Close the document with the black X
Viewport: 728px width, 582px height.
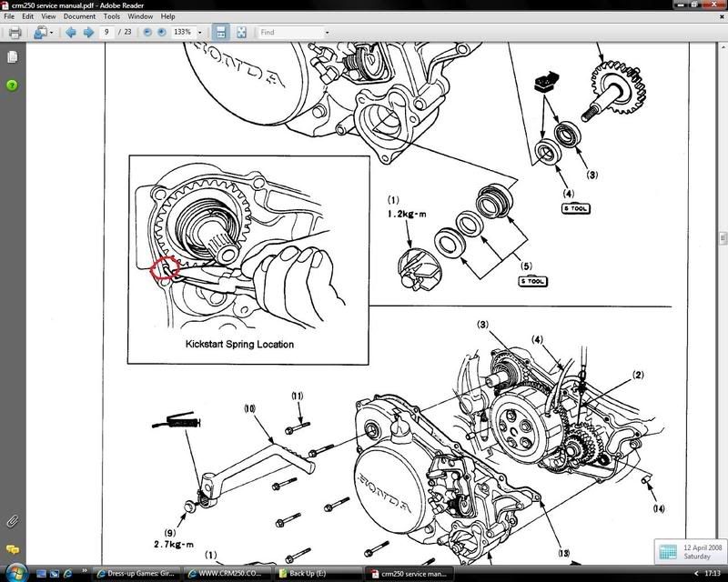coord(722,16)
